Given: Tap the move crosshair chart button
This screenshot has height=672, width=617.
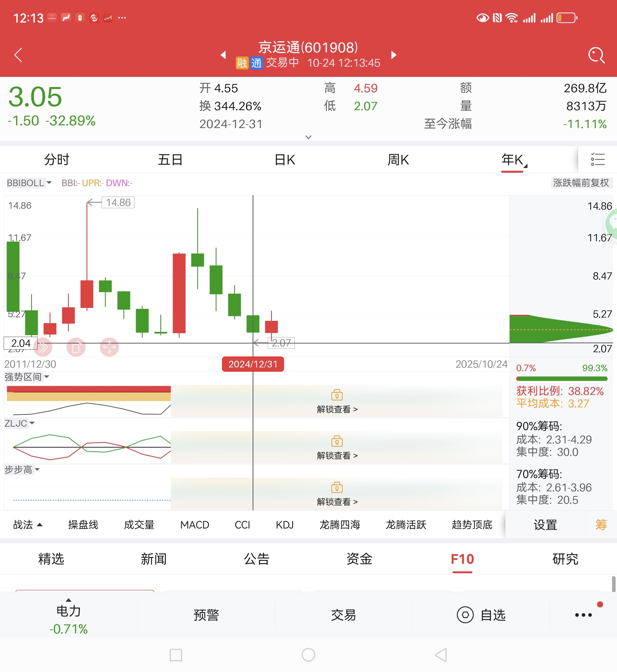Looking at the screenshot, I should coord(110,347).
